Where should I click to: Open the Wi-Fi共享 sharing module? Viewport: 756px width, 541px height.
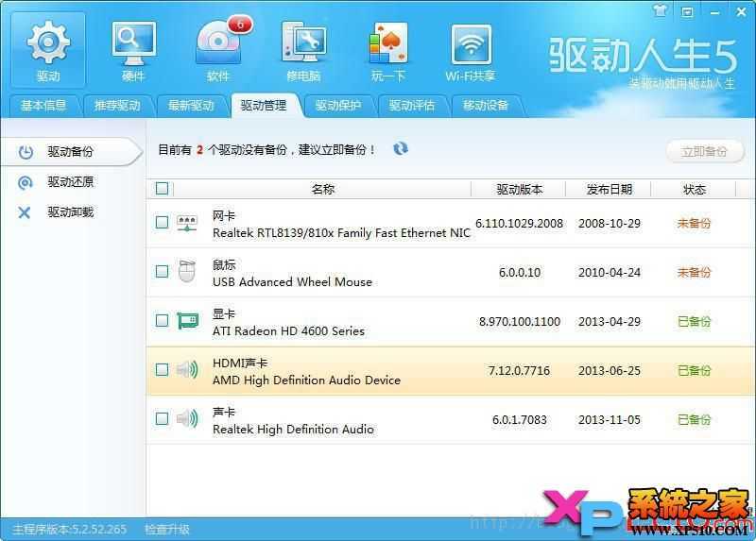pyautogui.click(x=471, y=51)
